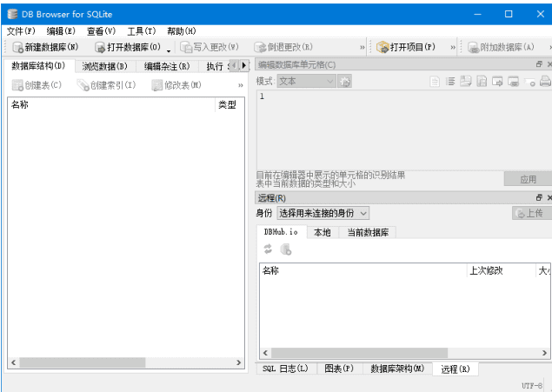Expand overflow chevron after 修改表(M)
This screenshot has height=392, width=552.
click(x=241, y=85)
